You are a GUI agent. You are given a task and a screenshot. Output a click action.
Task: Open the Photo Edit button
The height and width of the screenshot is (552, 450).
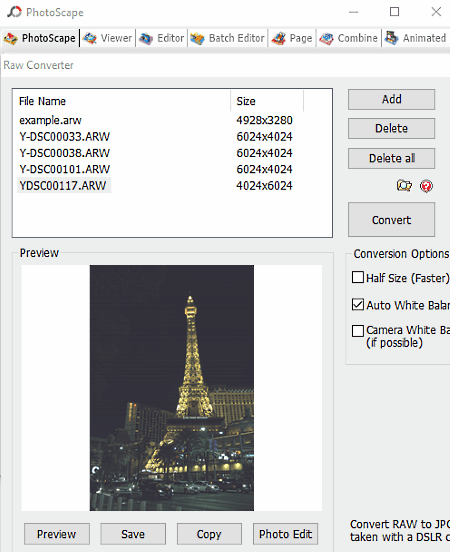point(285,534)
